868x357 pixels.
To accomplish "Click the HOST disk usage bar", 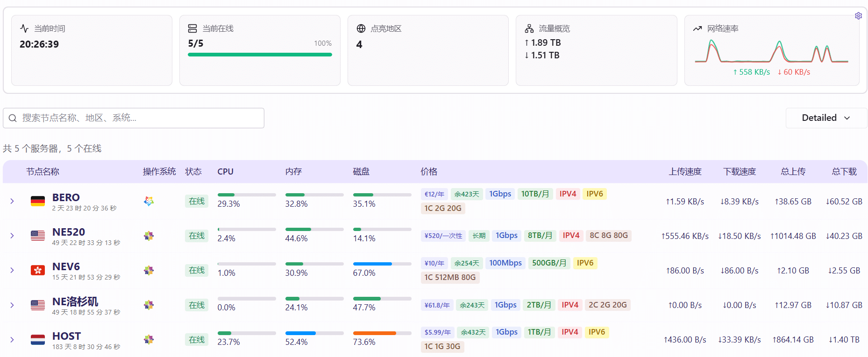I will pyautogui.click(x=382, y=333).
